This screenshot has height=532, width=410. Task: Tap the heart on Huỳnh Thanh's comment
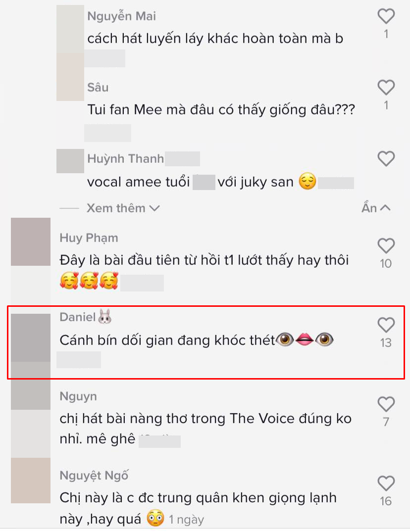tap(386, 158)
